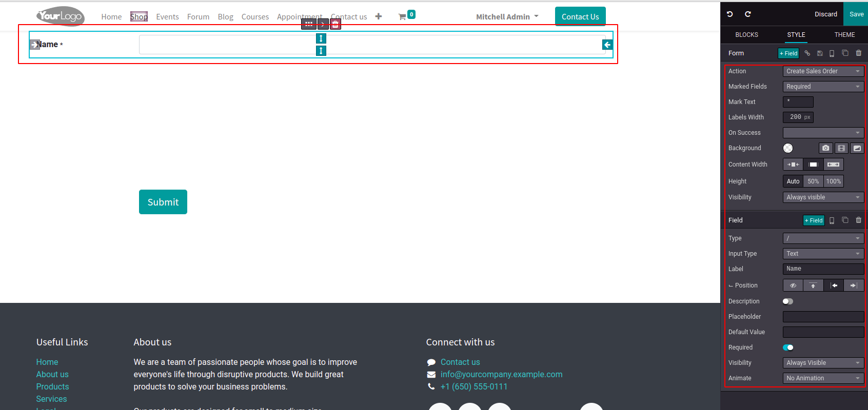Viewport: 868px width, 410px height.
Task: Set Content Width to full width
Action: tap(834, 165)
